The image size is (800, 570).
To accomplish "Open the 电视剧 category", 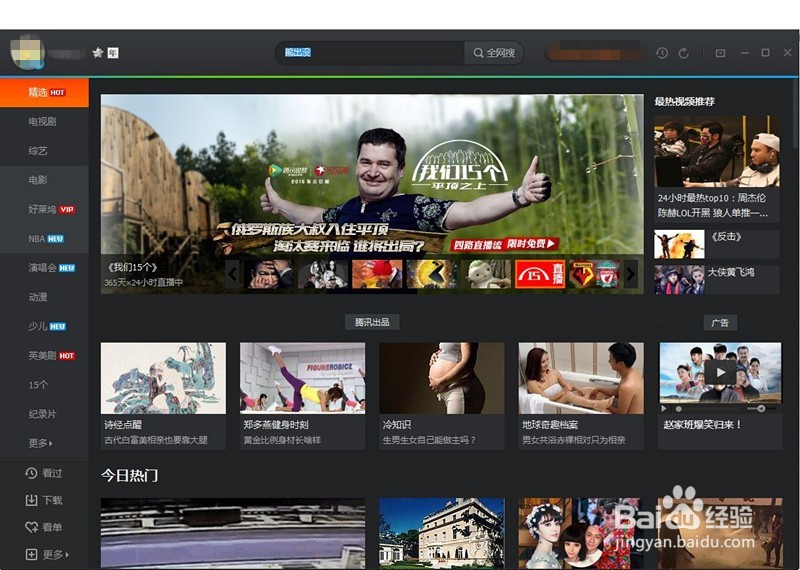I will (44, 121).
